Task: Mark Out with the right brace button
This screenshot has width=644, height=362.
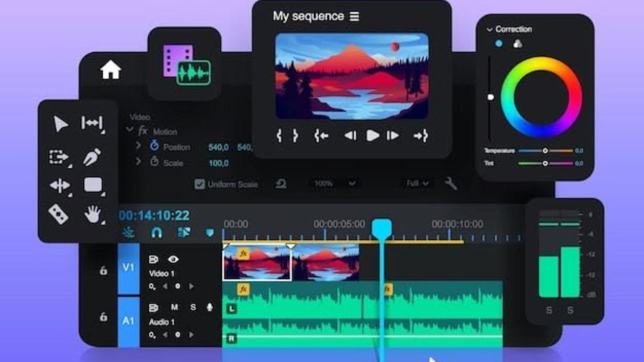Action: [295, 135]
